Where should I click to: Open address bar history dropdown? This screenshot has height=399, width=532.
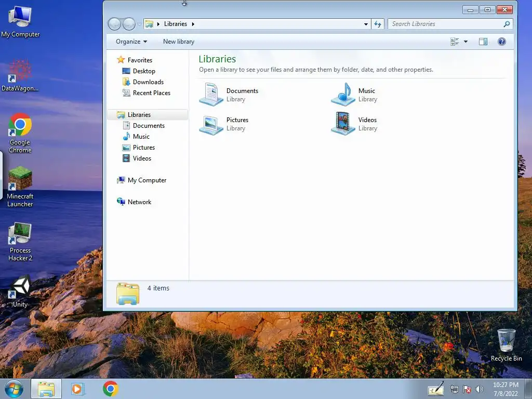(366, 24)
